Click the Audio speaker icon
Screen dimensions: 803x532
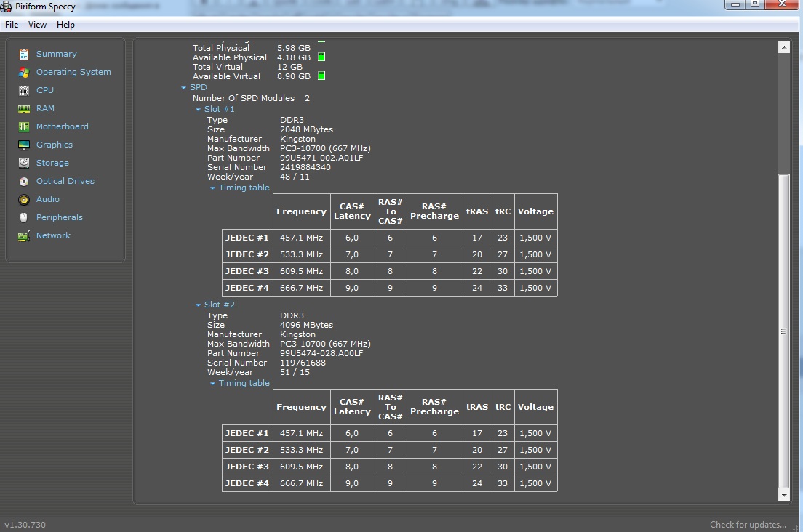[23, 199]
